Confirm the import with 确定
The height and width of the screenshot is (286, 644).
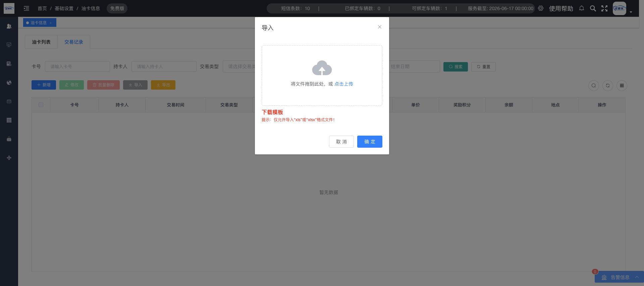click(x=370, y=142)
